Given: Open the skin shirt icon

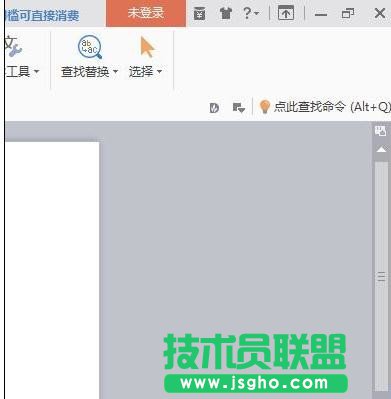Looking at the screenshot, I should (226, 14).
